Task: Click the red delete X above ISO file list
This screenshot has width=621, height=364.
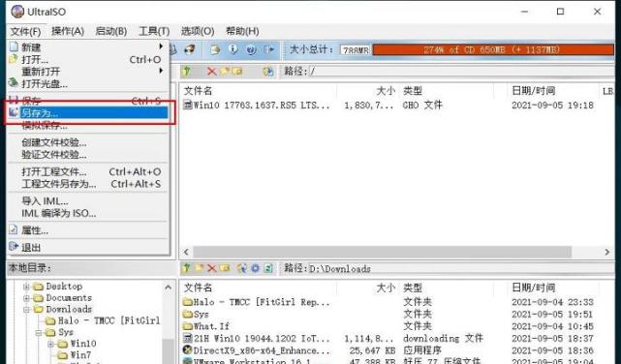Action: click(x=212, y=72)
